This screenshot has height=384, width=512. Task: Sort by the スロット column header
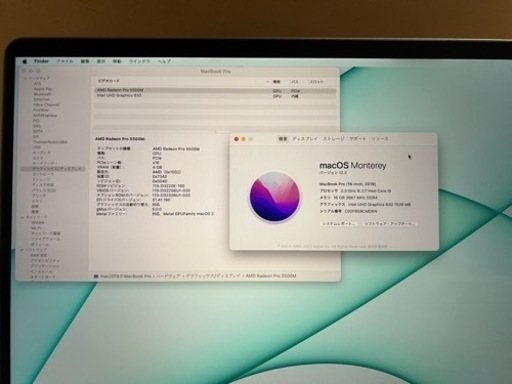pos(316,82)
